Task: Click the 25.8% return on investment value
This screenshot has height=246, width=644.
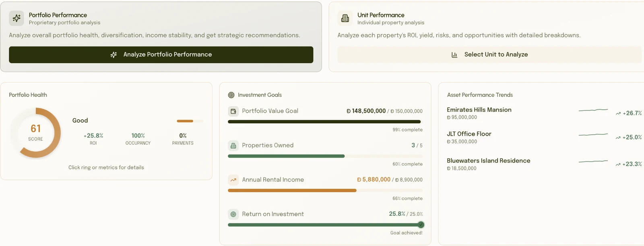Action: point(397,214)
